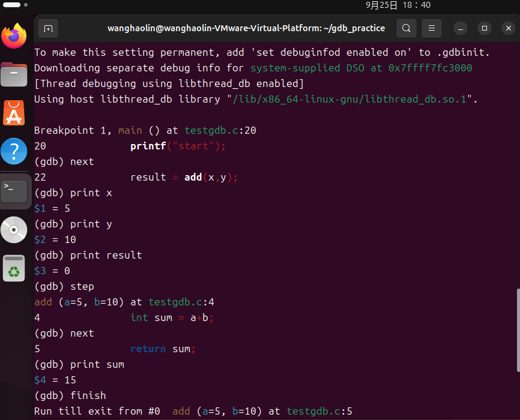This screenshot has width=520, height=420.
Task: Open the Ubuntu App Center icon
Action: pos(14,113)
